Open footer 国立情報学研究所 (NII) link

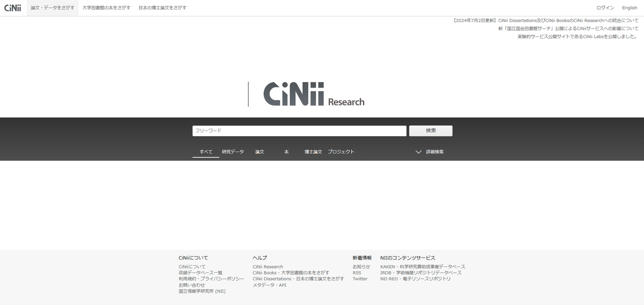(202, 291)
